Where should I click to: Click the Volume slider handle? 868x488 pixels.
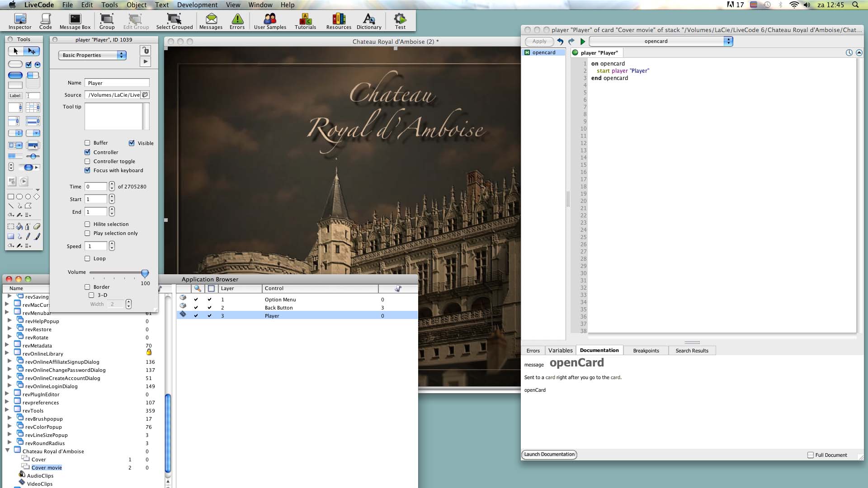pos(145,273)
